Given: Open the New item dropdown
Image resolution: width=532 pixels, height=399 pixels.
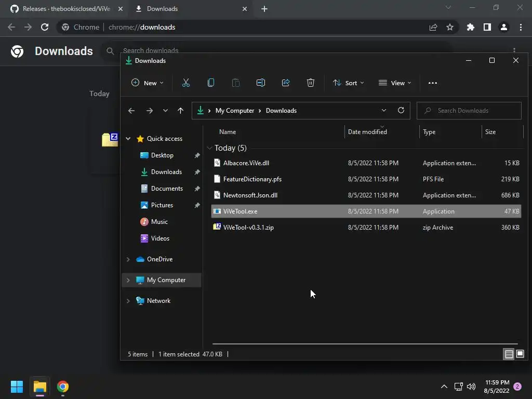Looking at the screenshot, I should click(147, 83).
